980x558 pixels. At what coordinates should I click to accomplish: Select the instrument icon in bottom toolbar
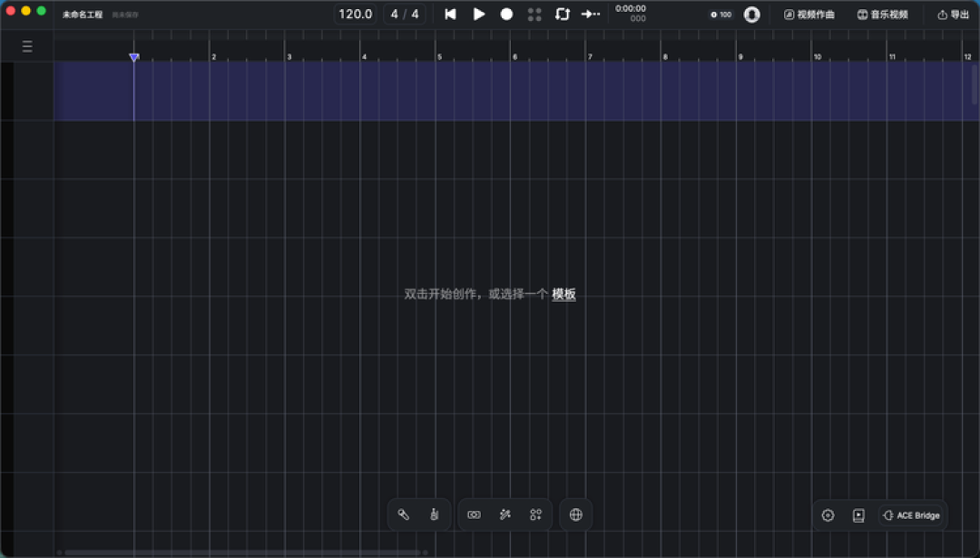[x=435, y=514]
